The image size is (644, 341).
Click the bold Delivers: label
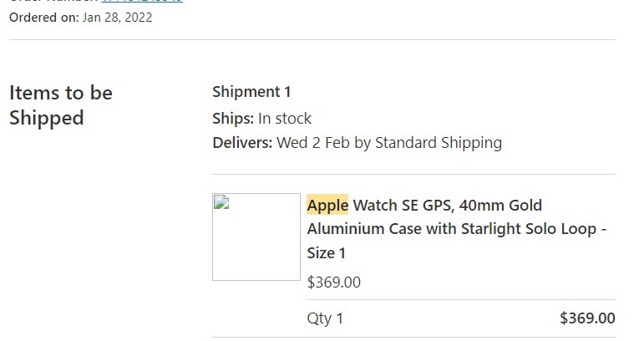(x=242, y=143)
